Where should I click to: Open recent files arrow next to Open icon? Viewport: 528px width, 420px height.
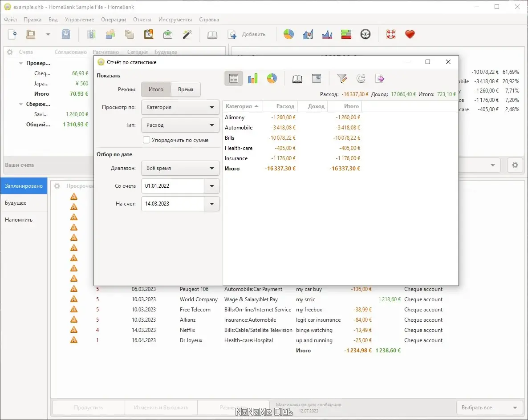48,34
